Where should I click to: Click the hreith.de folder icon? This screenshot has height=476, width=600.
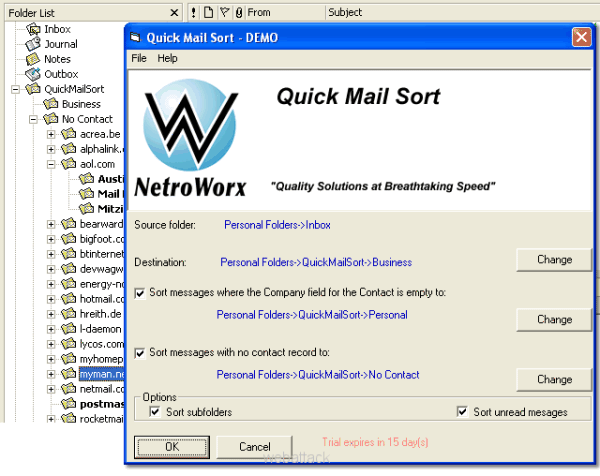(x=69, y=314)
